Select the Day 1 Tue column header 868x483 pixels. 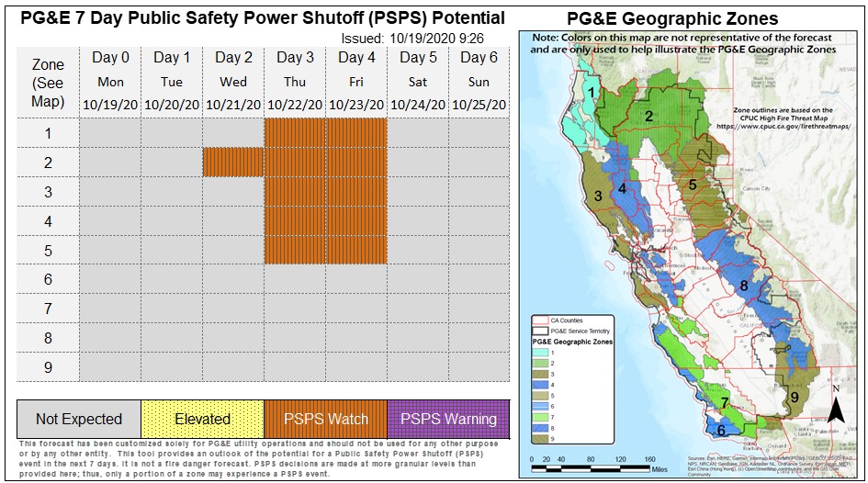pos(172,81)
